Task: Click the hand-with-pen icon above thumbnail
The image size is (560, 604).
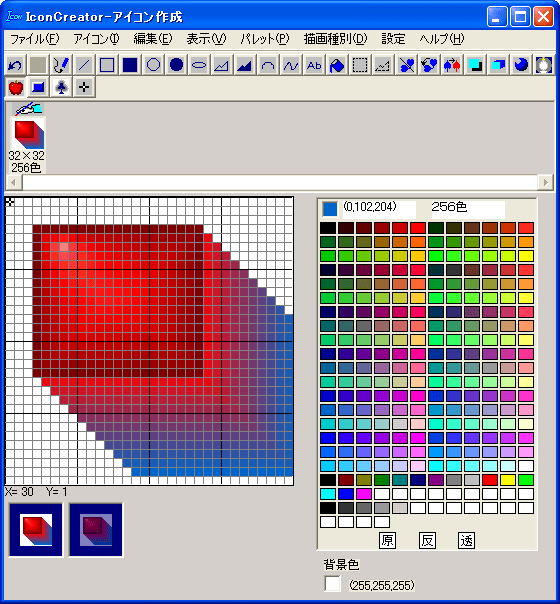Action: coord(28,109)
